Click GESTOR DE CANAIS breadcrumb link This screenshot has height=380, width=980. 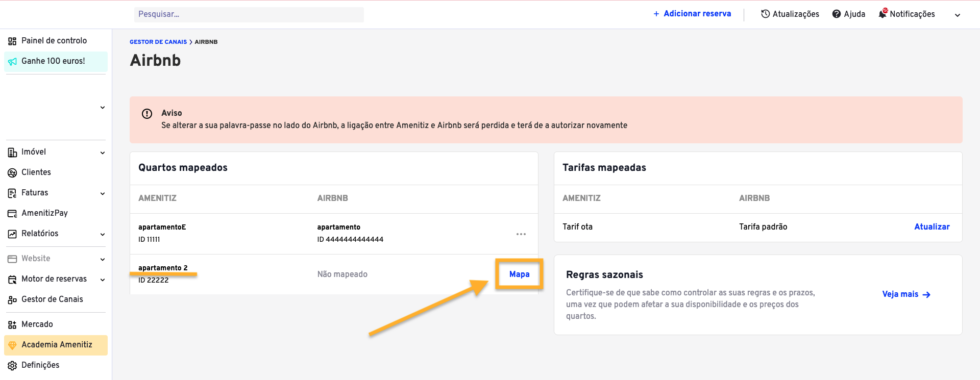point(158,42)
